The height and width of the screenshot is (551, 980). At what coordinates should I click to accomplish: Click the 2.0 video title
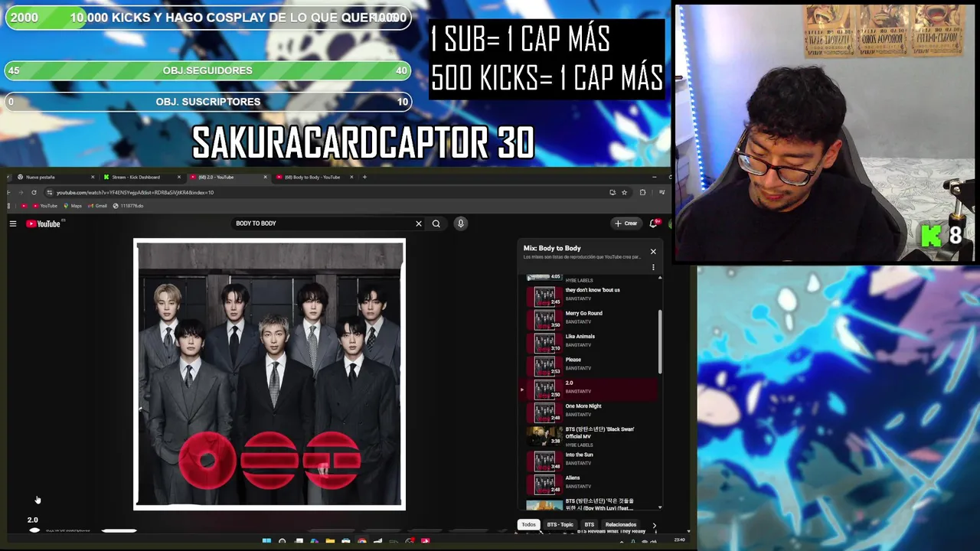32,520
